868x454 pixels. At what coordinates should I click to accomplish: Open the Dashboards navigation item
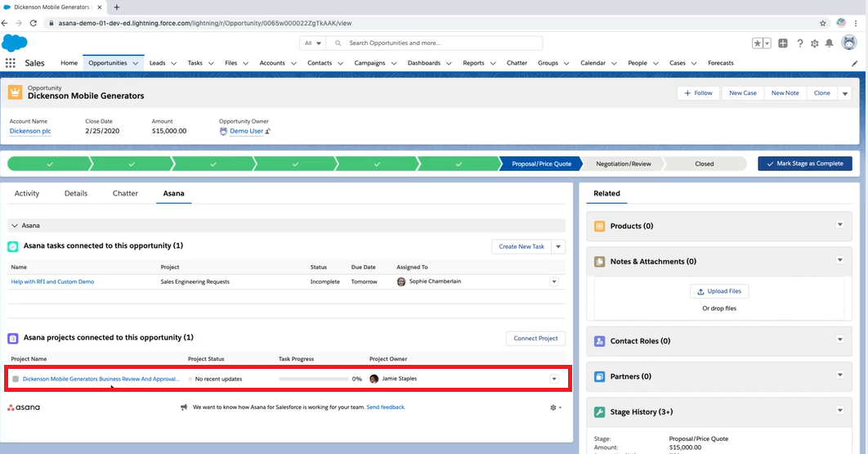tap(424, 63)
